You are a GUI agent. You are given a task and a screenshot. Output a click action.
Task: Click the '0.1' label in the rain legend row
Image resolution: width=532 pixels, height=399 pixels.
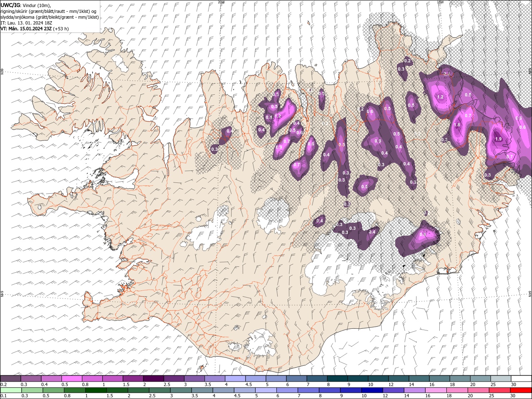4,396
